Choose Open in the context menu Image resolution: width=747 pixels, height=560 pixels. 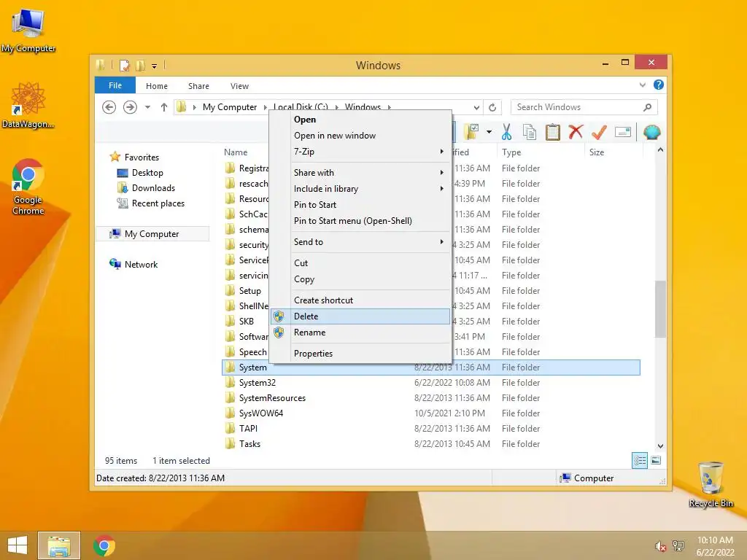(361, 120)
